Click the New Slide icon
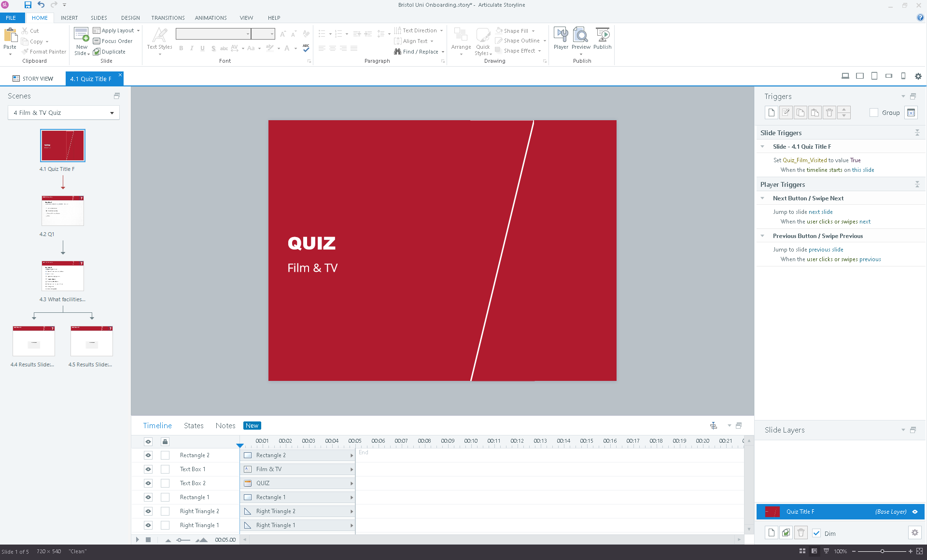Image resolution: width=927 pixels, height=560 pixels. (81, 35)
